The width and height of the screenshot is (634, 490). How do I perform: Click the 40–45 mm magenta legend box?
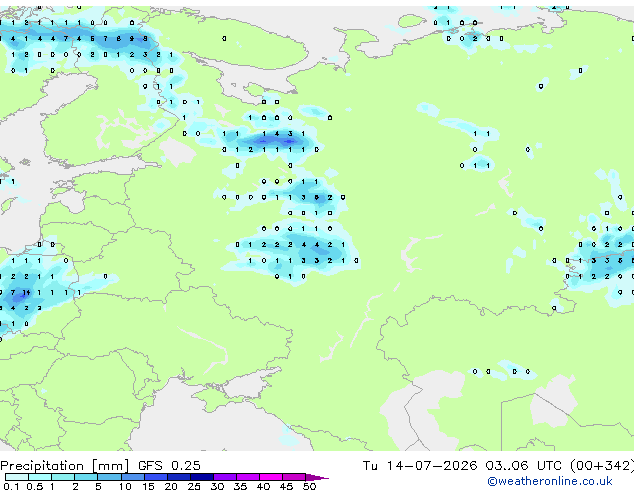[271, 477]
